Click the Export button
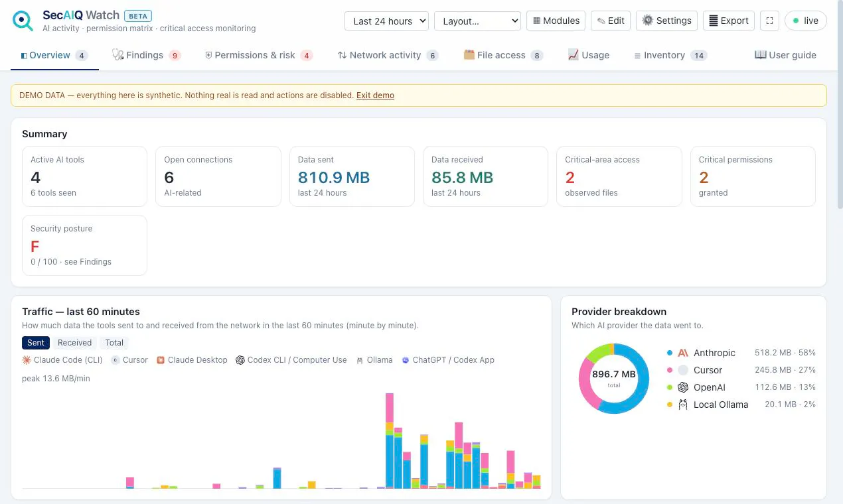843x504 pixels. point(729,21)
